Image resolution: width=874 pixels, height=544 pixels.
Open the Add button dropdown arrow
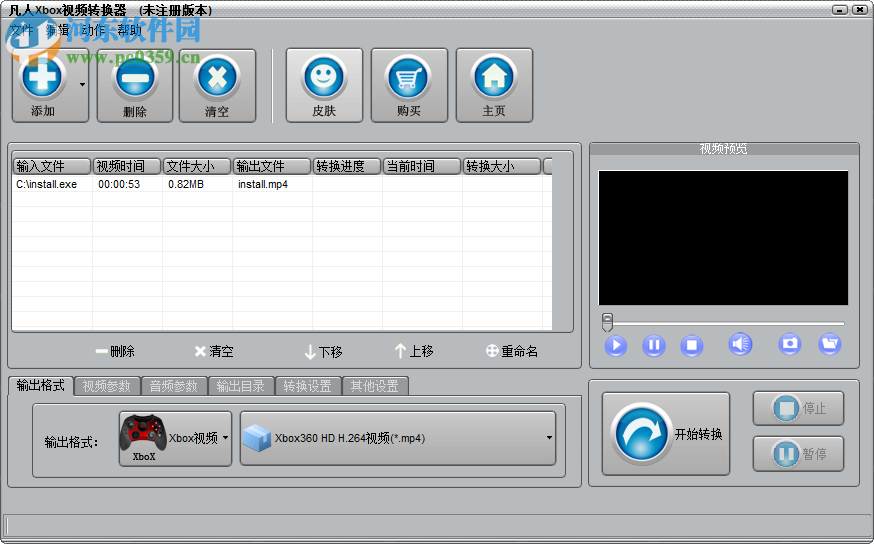82,85
